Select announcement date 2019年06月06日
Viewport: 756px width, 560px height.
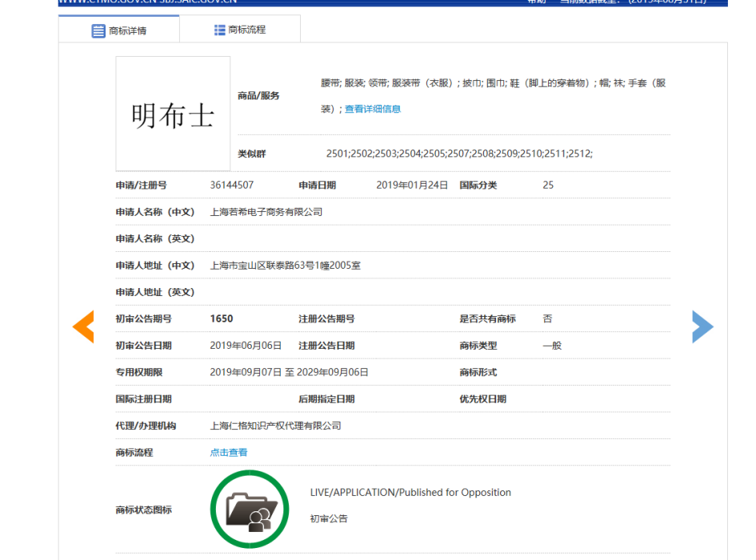(246, 346)
